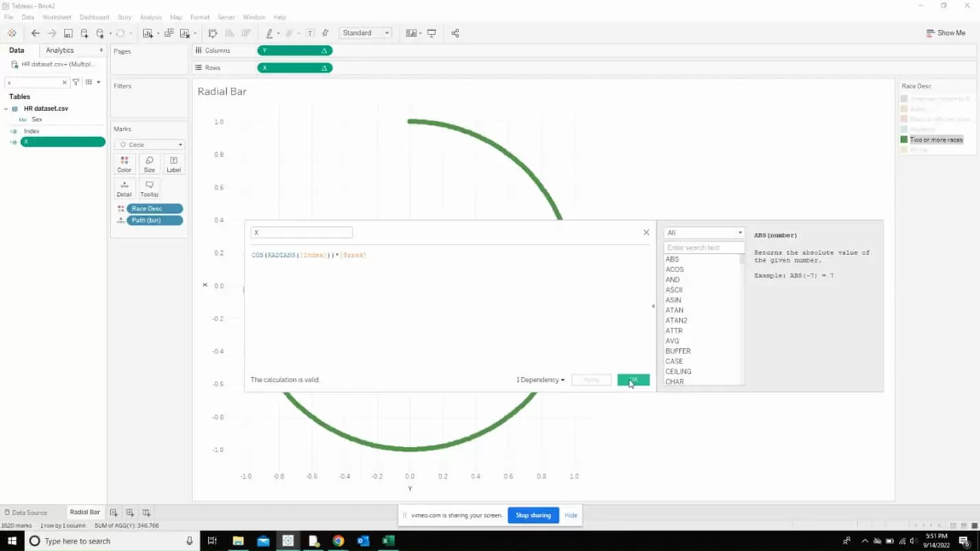The image size is (980, 551).
Task: Click the function search text field
Action: (704, 247)
